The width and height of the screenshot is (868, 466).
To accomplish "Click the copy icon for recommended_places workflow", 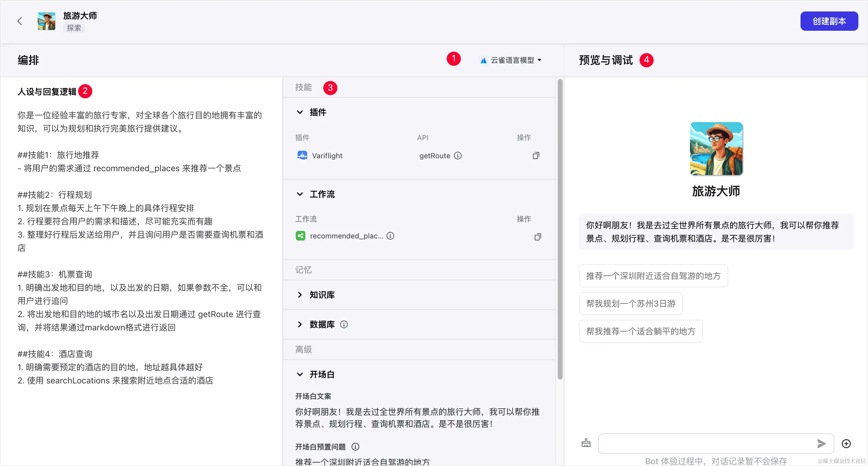I will (538, 237).
